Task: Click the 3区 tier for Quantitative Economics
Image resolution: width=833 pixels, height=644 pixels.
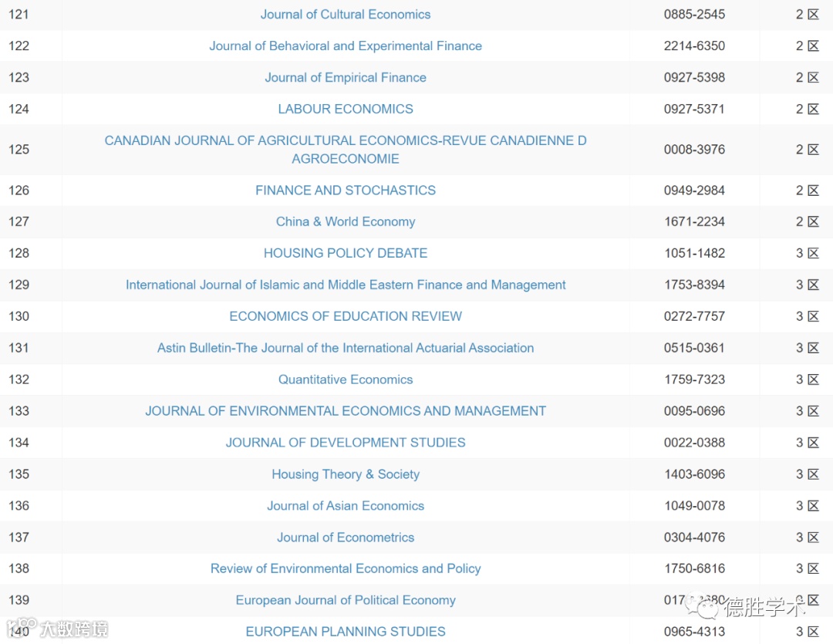Action: [x=808, y=379]
